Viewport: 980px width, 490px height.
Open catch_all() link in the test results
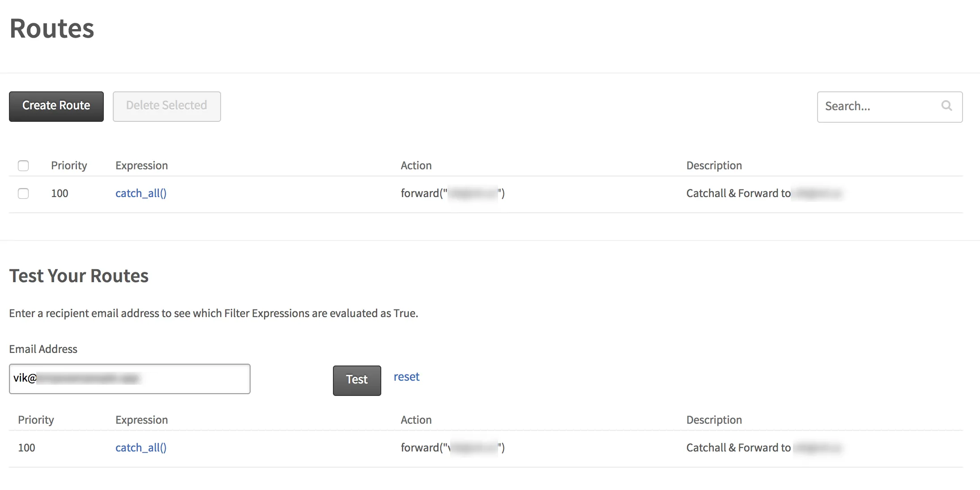(x=141, y=448)
